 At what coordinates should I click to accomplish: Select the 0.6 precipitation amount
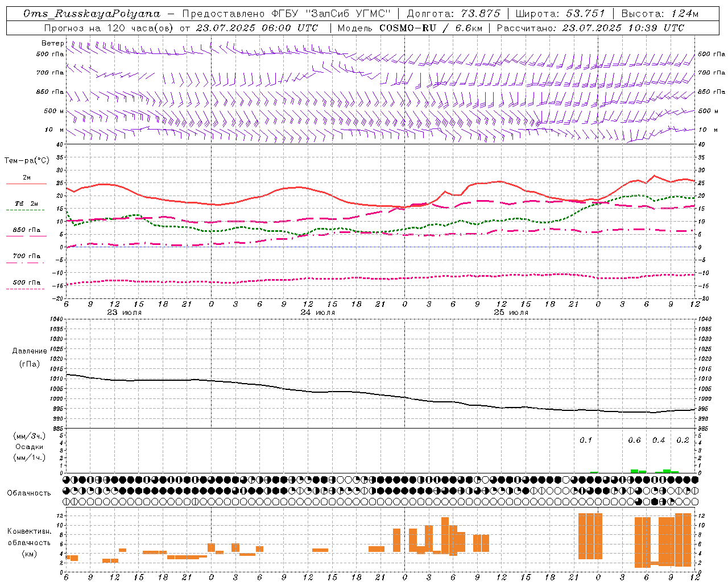[x=634, y=440]
